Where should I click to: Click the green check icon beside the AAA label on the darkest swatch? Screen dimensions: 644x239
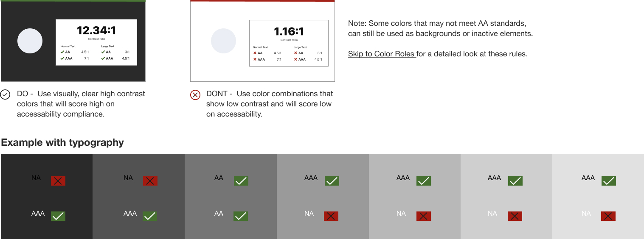coord(58,216)
